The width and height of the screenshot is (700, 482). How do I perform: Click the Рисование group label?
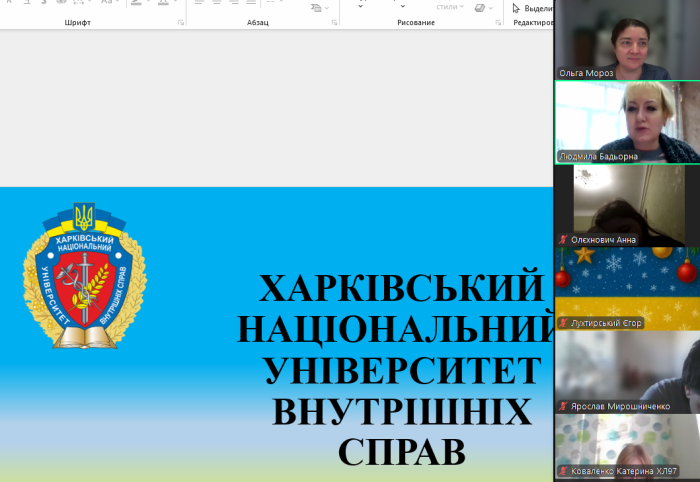pos(416,22)
